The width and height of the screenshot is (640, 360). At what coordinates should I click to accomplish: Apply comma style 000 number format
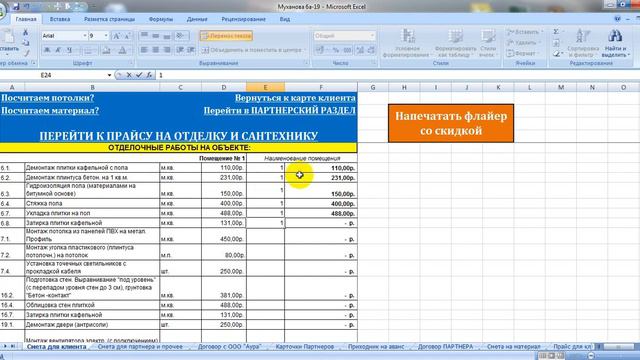(x=347, y=50)
